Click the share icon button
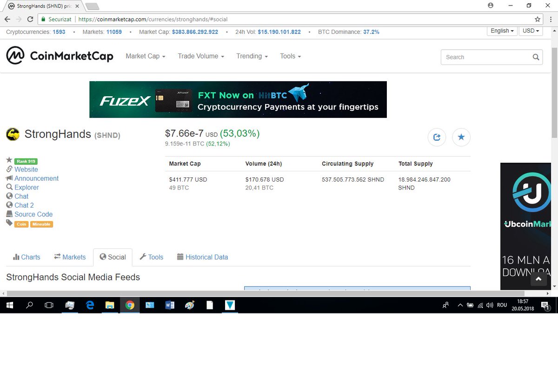 click(437, 137)
